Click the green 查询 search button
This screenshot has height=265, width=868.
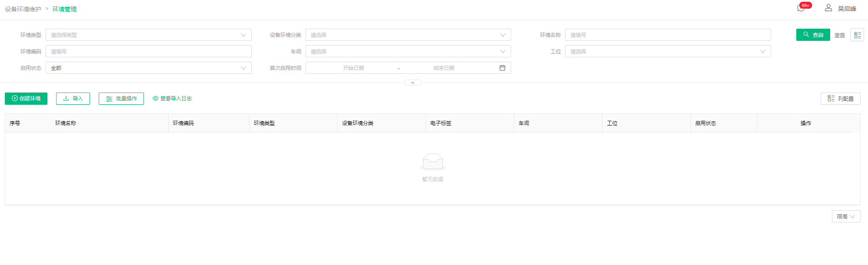point(813,35)
